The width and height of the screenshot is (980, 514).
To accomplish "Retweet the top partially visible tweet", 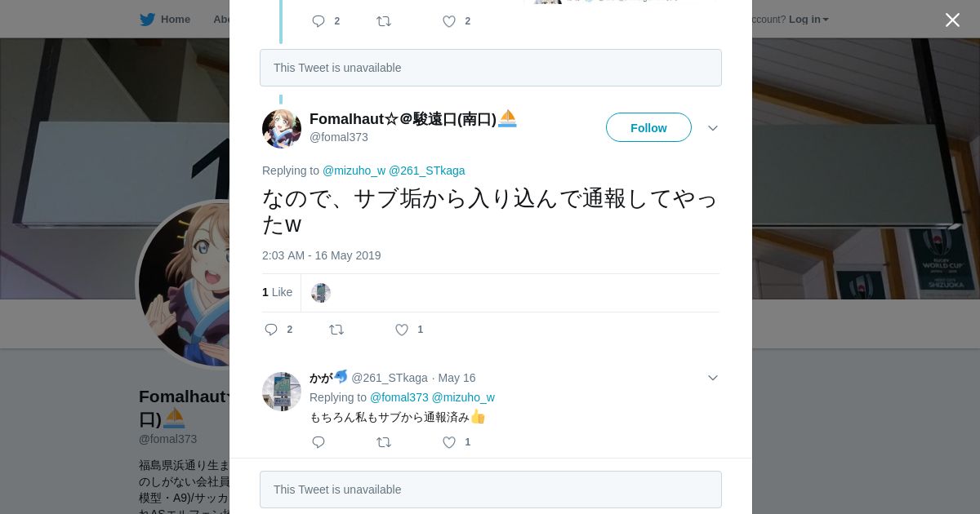I will (384, 21).
